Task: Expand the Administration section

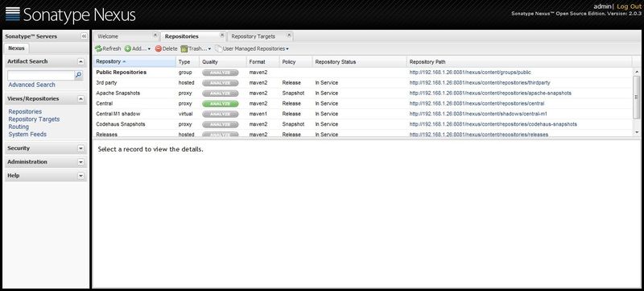Action: (81, 162)
